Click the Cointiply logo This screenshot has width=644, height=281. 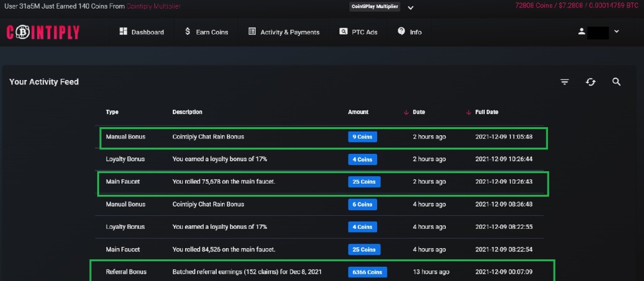coord(43,32)
